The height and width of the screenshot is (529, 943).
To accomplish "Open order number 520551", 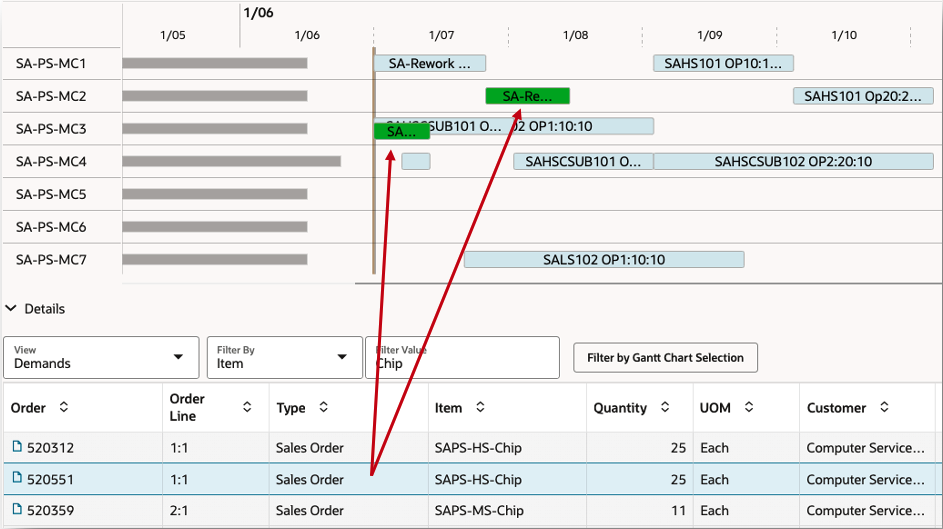I will point(51,480).
